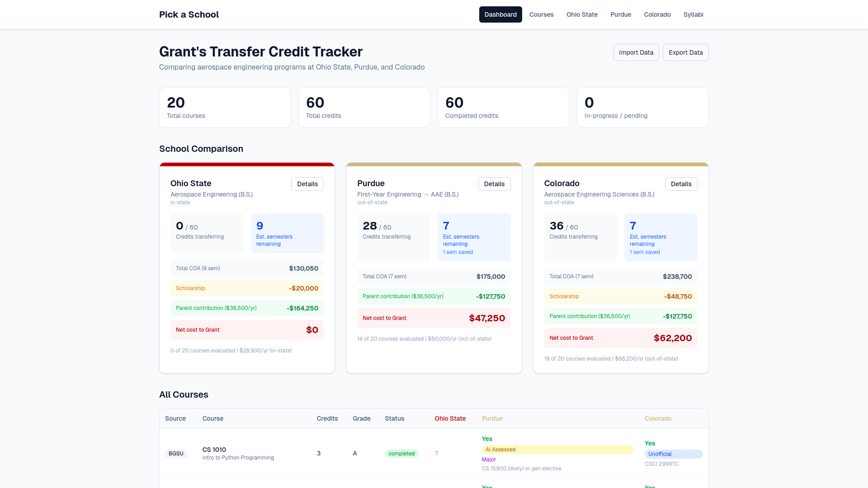Click the Purdue table column header

[x=492, y=418]
